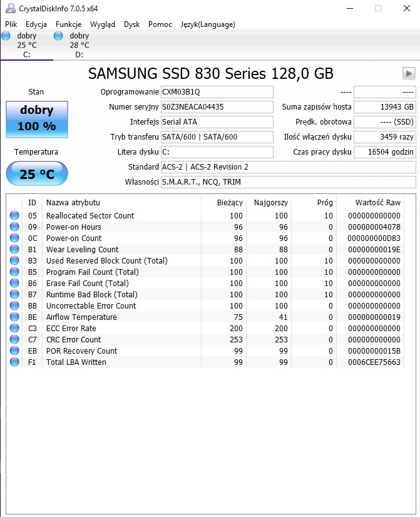Image resolution: width=420 pixels, height=517 pixels.
Task: Open the Edycja menu
Action: (x=36, y=24)
